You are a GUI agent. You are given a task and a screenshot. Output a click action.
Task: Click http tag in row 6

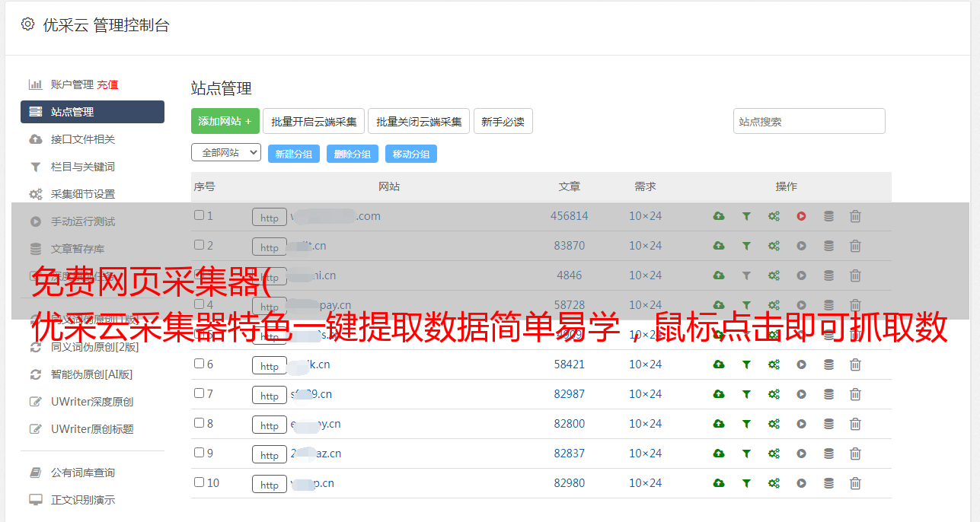click(270, 365)
